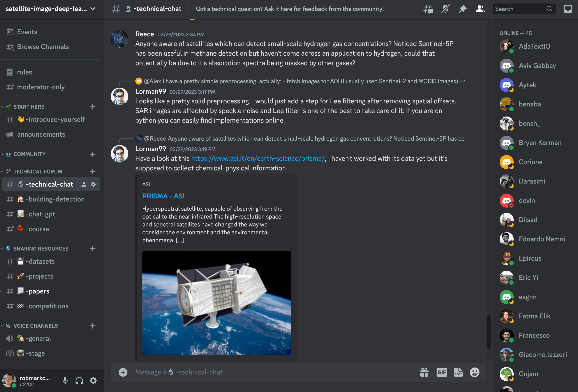Toggle headphones deafen
This screenshot has height=392, width=578.
(79, 381)
